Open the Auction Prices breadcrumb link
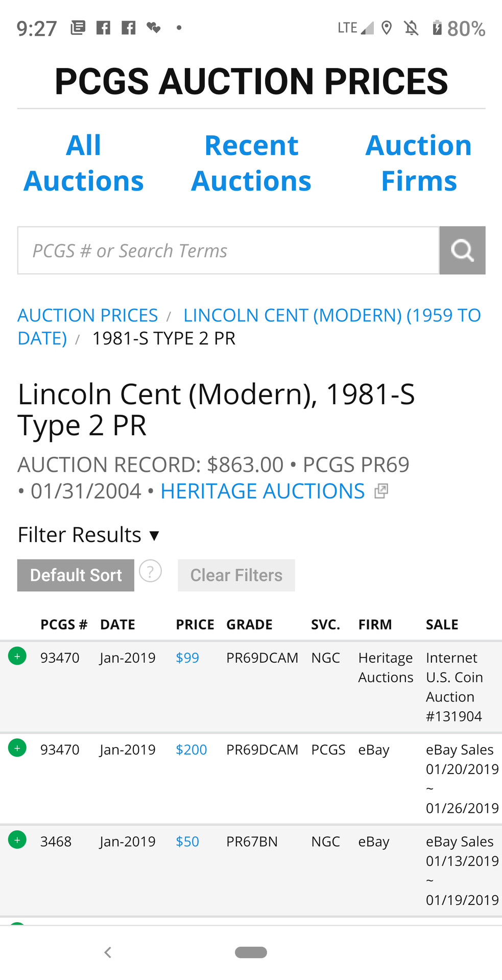Screen dimensions: 502x980 pos(88,315)
